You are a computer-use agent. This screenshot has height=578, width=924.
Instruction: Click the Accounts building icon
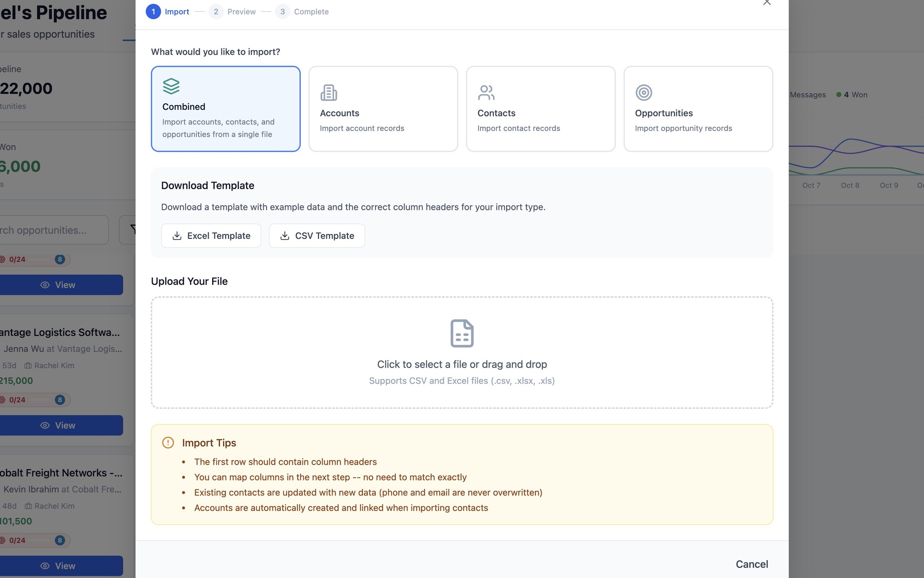tap(328, 92)
